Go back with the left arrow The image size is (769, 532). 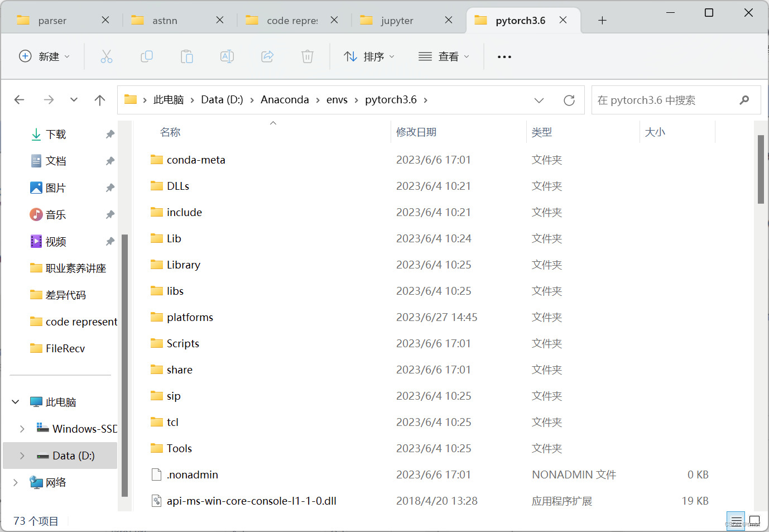(20, 100)
